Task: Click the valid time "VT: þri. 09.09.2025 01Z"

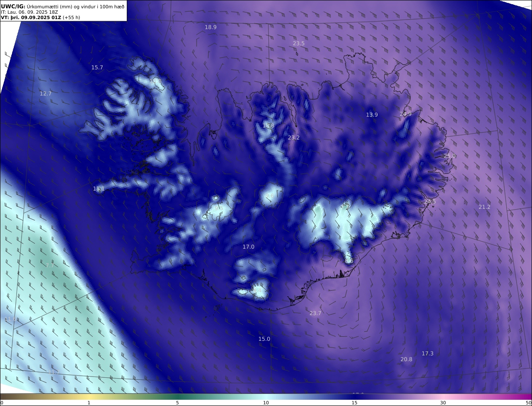Action: 31,17
